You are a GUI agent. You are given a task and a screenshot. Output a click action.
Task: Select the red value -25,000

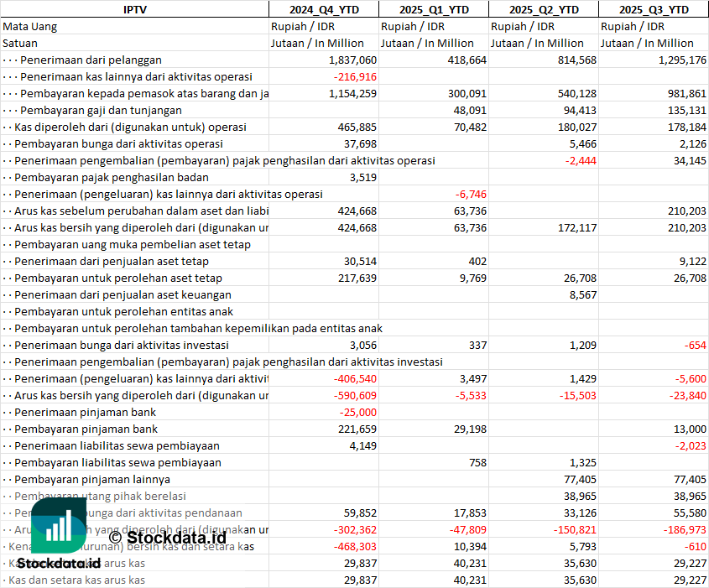pos(358,412)
